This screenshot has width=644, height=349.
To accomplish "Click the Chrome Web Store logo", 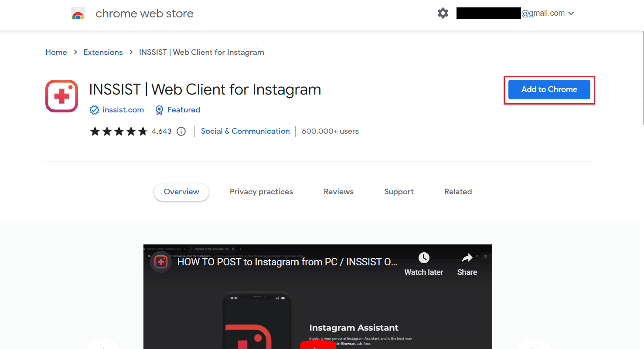I will click(78, 13).
